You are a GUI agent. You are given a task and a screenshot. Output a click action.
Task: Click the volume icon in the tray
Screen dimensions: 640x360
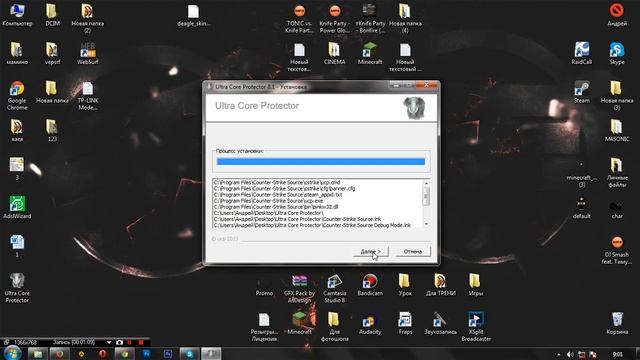tap(570, 354)
